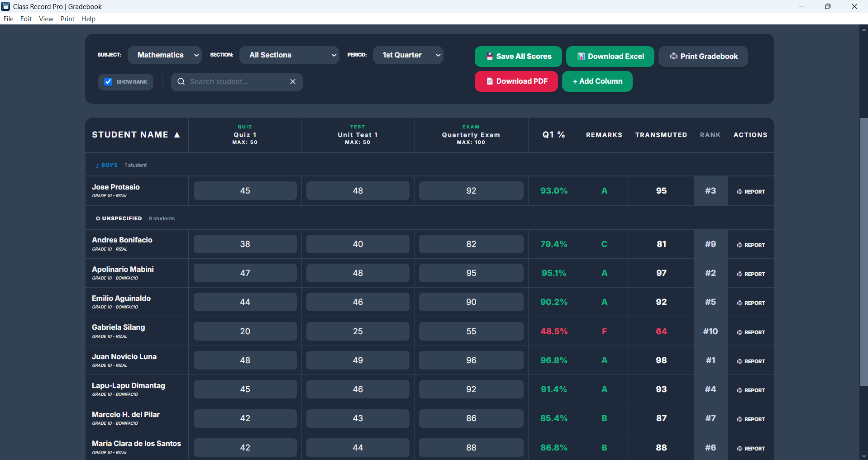Click the magnifier icon in the search box
Viewport: 868px width, 460px height.
(181, 82)
